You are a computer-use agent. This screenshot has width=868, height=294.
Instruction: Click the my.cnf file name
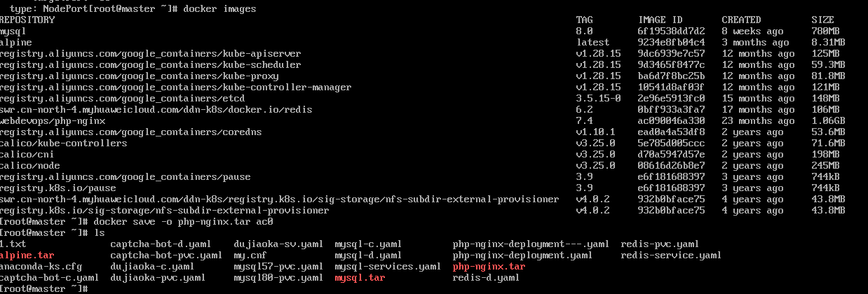(x=250, y=255)
